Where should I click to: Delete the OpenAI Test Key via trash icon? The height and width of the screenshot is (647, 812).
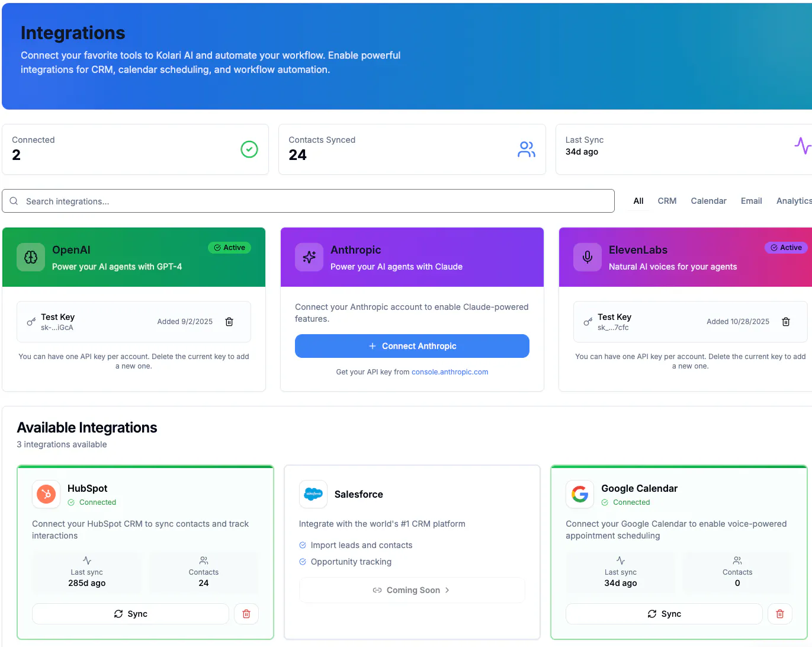229,322
